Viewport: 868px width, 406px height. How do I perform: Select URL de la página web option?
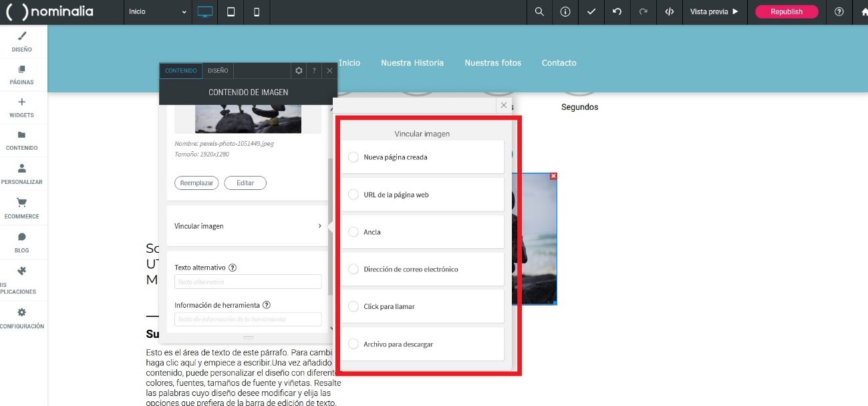[354, 195]
